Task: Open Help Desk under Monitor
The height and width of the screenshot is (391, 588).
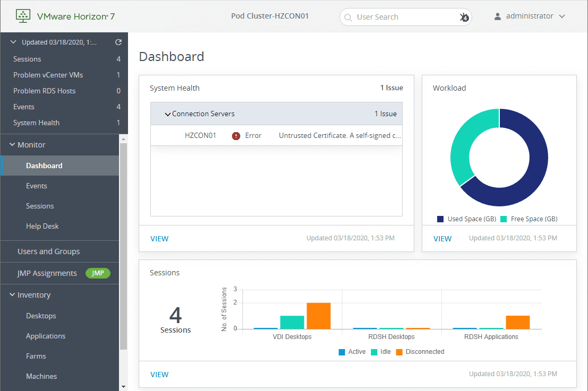Action: coord(42,226)
